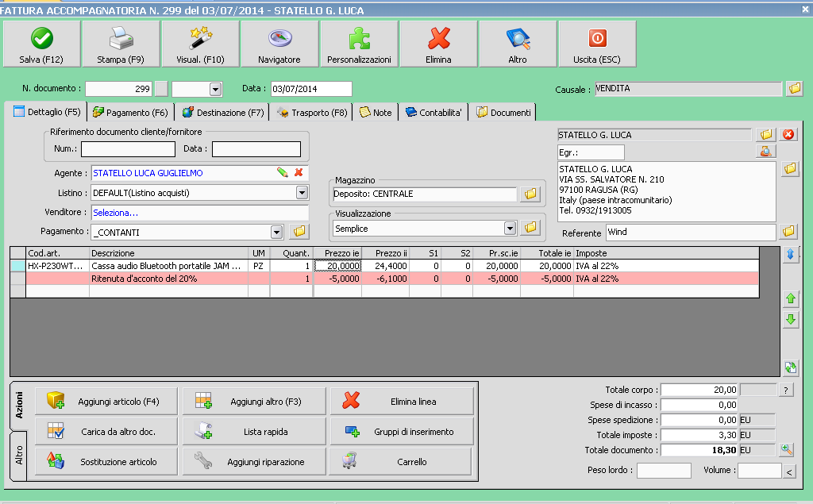Screen dimensions: 813x504
Task: Open the Note tab
Action: [376, 113]
